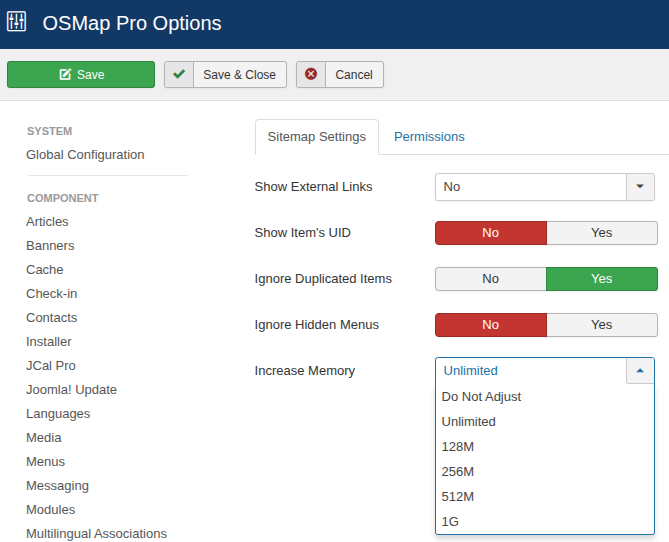Open the Articles component options
Image resolution: width=669 pixels, height=542 pixels.
point(47,221)
